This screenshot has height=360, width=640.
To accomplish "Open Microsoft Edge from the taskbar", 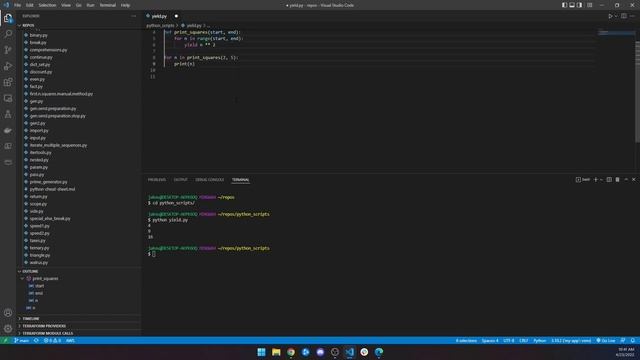I will click(379, 352).
